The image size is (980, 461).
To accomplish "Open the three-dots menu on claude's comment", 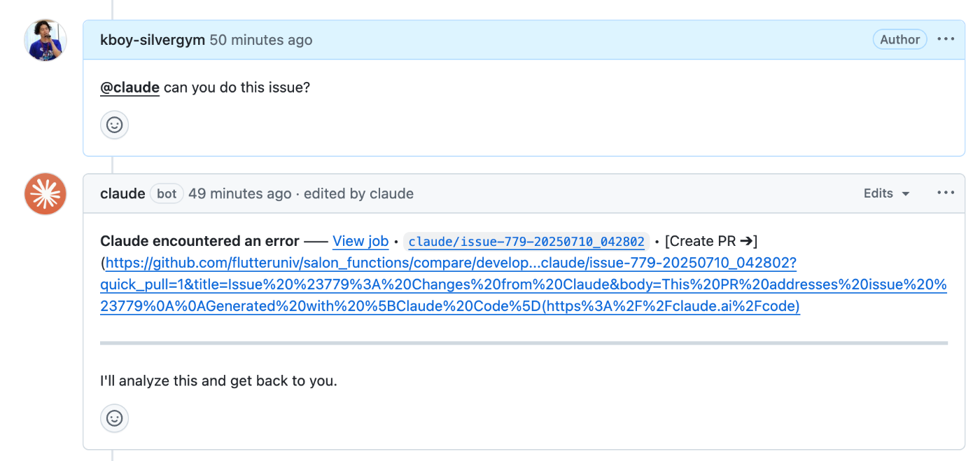I will (x=946, y=193).
